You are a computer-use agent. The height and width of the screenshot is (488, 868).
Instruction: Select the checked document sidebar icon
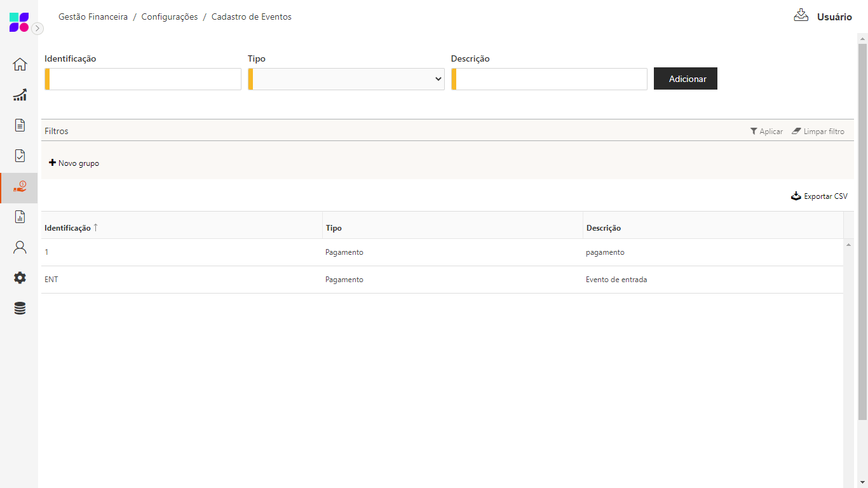point(20,156)
